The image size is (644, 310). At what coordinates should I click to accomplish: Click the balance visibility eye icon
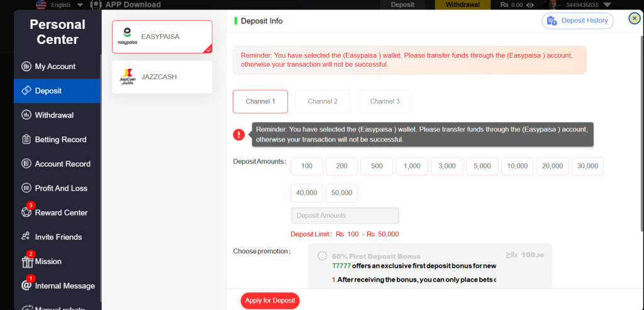coord(530,5)
